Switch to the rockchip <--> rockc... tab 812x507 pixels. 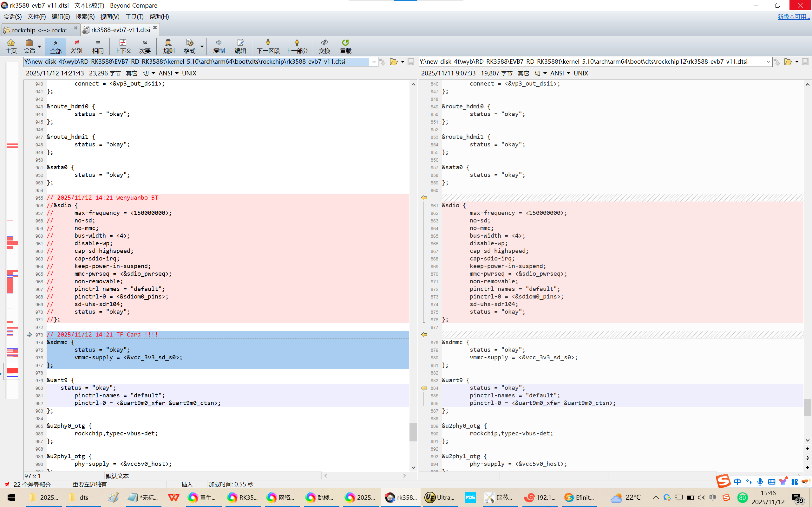click(x=40, y=30)
